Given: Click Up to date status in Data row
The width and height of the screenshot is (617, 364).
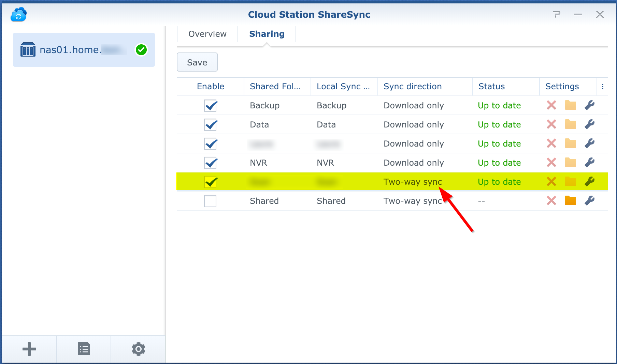Looking at the screenshot, I should point(499,125).
